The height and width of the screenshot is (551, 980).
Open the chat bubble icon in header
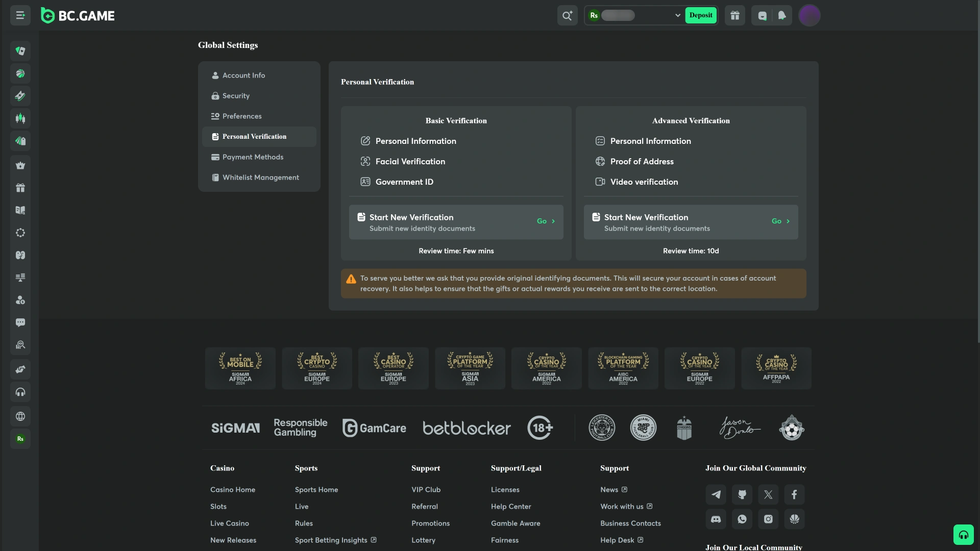(762, 15)
